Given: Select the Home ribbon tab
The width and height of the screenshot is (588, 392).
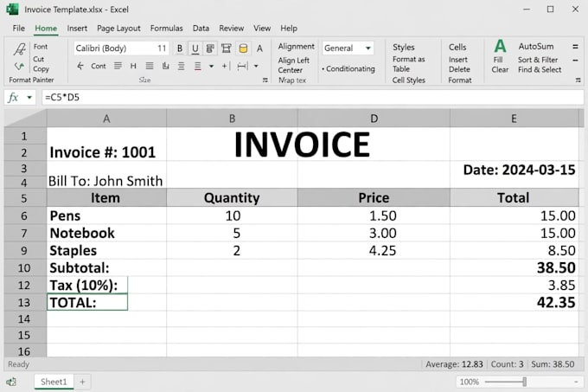Looking at the screenshot, I should [46, 29].
